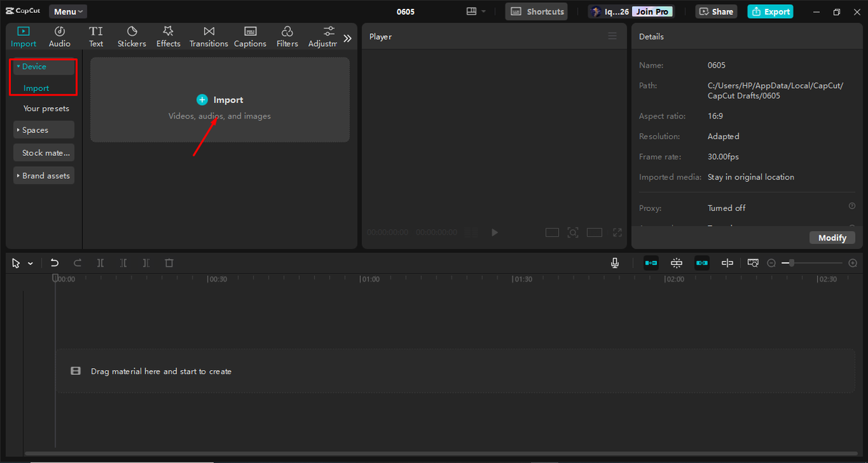
Task: Click the Player wide rectangle icon
Action: tap(595, 233)
